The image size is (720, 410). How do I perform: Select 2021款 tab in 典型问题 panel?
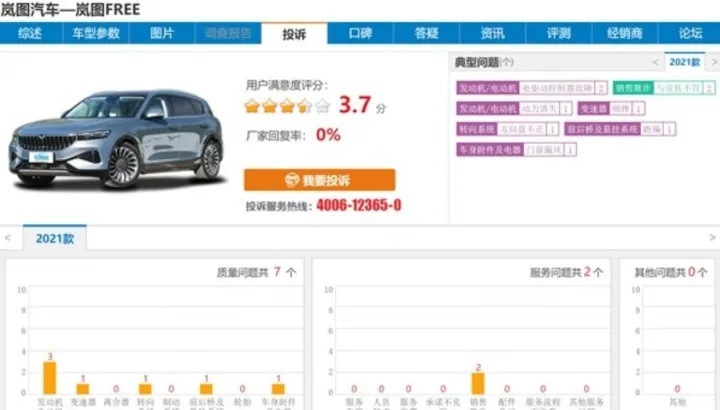(x=685, y=62)
